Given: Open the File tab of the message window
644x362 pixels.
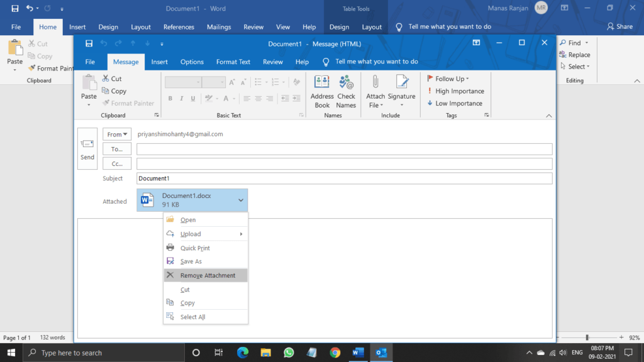Looking at the screenshot, I should tap(90, 62).
